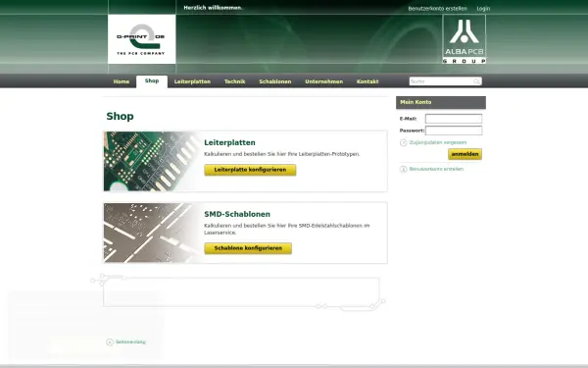
Task: Open the Home menu item
Action: tap(122, 81)
